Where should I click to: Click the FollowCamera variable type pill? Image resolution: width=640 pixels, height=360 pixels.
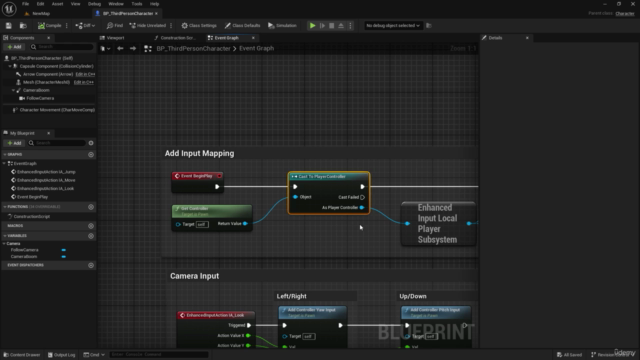click(64, 250)
